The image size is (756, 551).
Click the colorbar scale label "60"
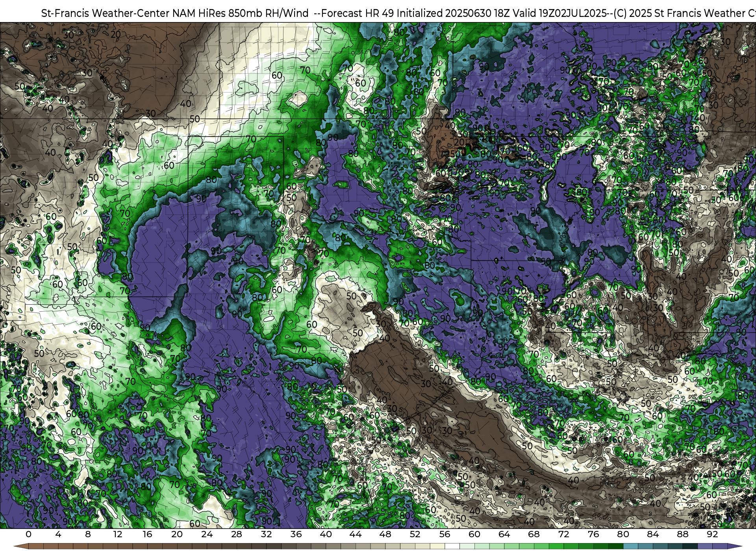pos(474,534)
